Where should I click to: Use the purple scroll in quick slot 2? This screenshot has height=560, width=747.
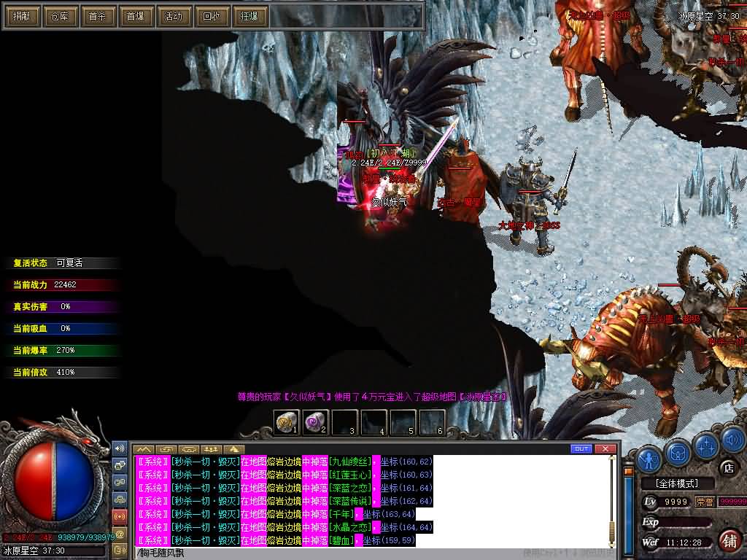315,421
